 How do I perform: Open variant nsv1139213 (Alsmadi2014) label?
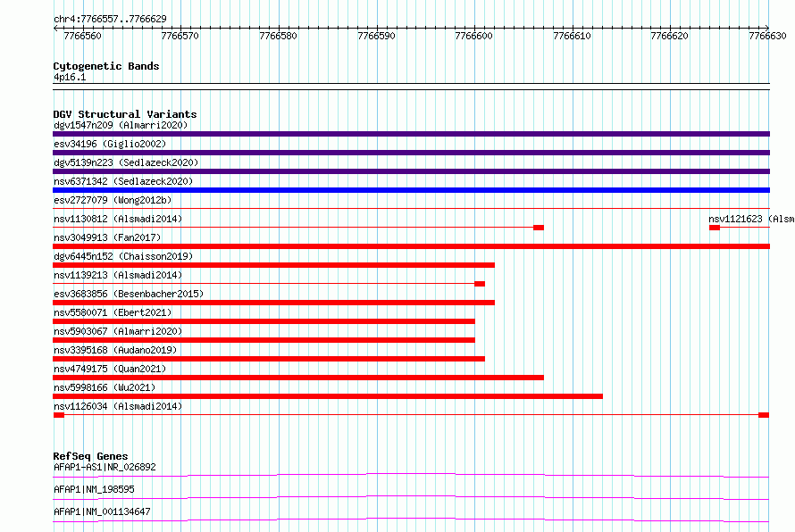(x=118, y=275)
